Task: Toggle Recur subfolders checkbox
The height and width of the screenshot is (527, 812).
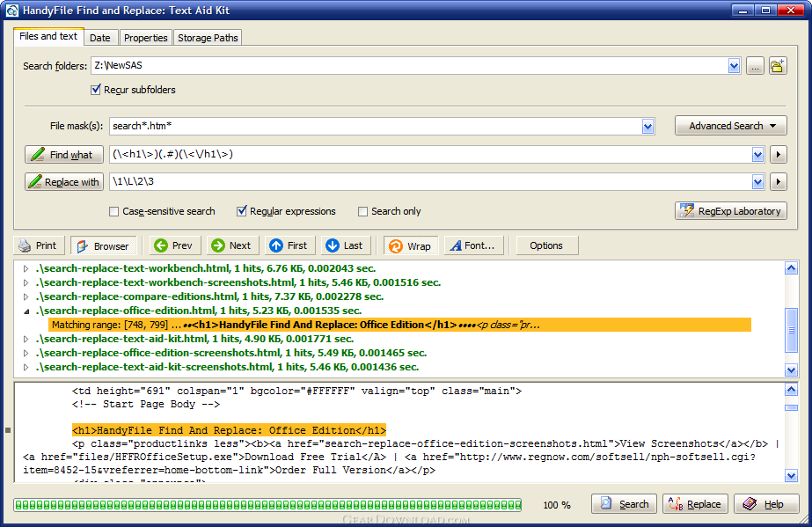Action: tap(96, 90)
